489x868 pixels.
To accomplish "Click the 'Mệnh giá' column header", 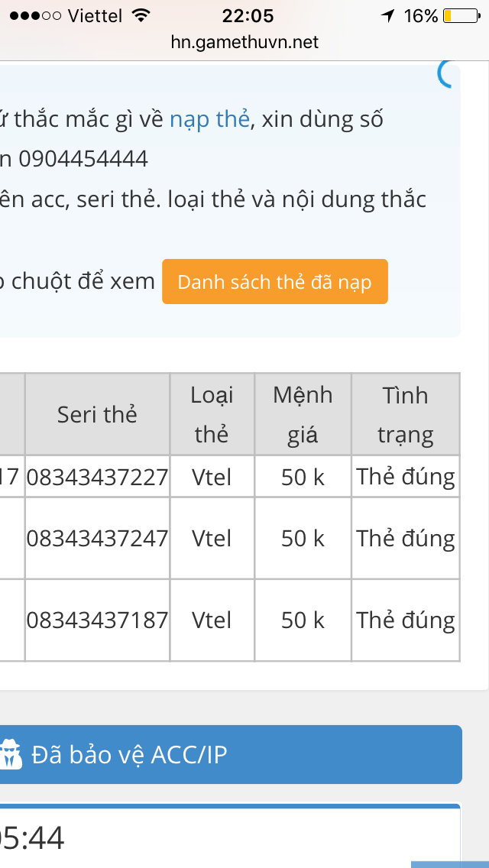I will (x=303, y=414).
